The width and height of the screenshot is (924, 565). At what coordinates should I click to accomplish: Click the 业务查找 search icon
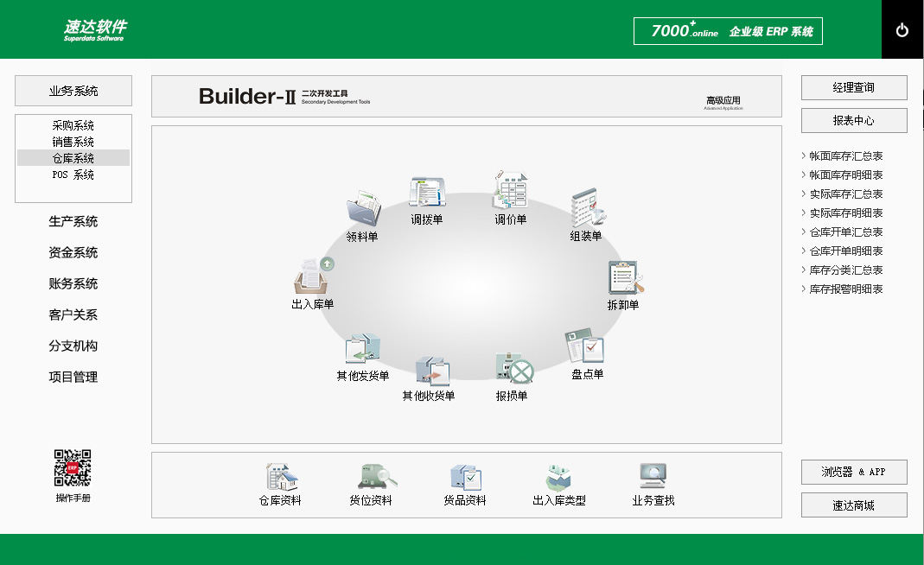(x=653, y=478)
